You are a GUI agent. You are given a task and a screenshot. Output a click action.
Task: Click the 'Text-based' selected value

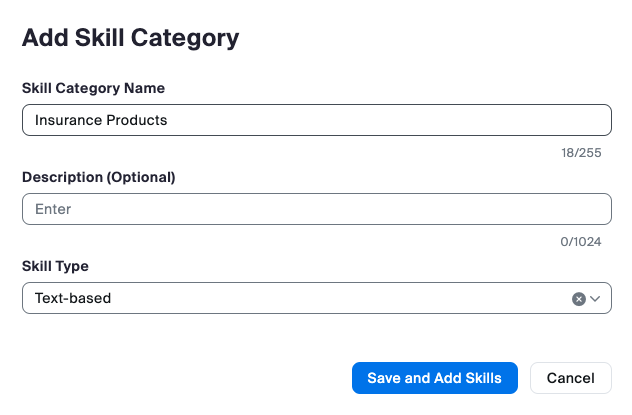[x=73, y=298]
